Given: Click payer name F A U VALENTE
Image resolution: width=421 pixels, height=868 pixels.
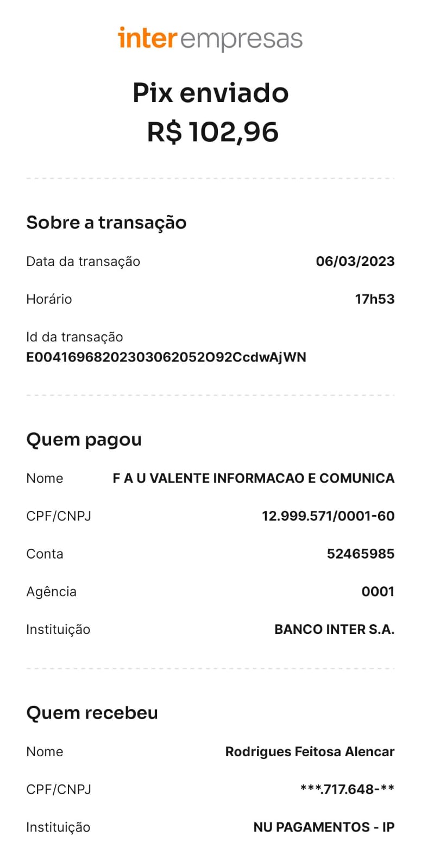Looking at the screenshot, I should pyautogui.click(x=254, y=478).
